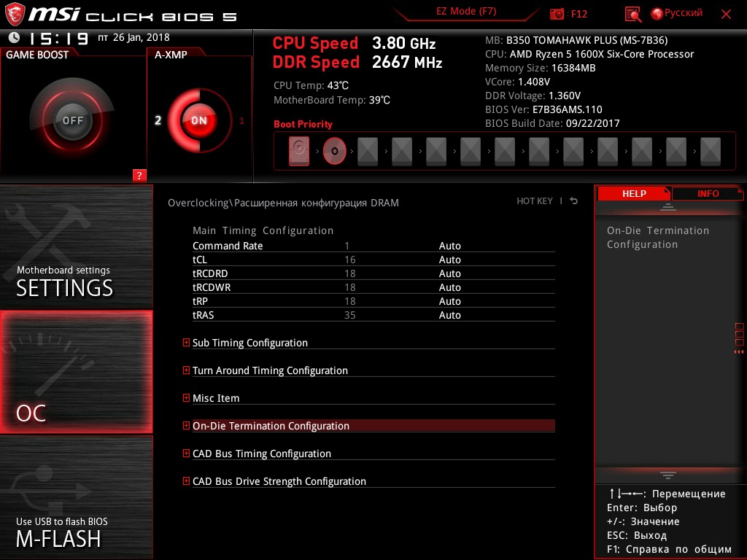Open the red question mark help box
The height and width of the screenshot is (560, 747).
pyautogui.click(x=139, y=175)
